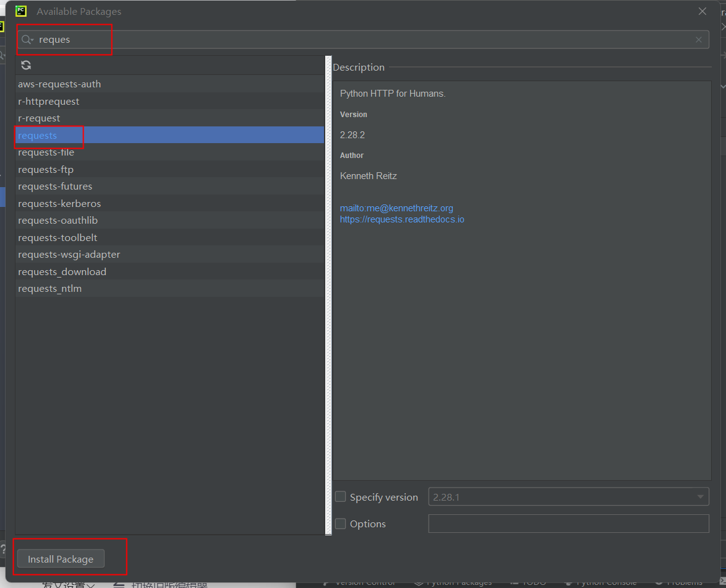Select the requests-oauthlib package
This screenshot has width=726, height=588.
tap(170, 221)
